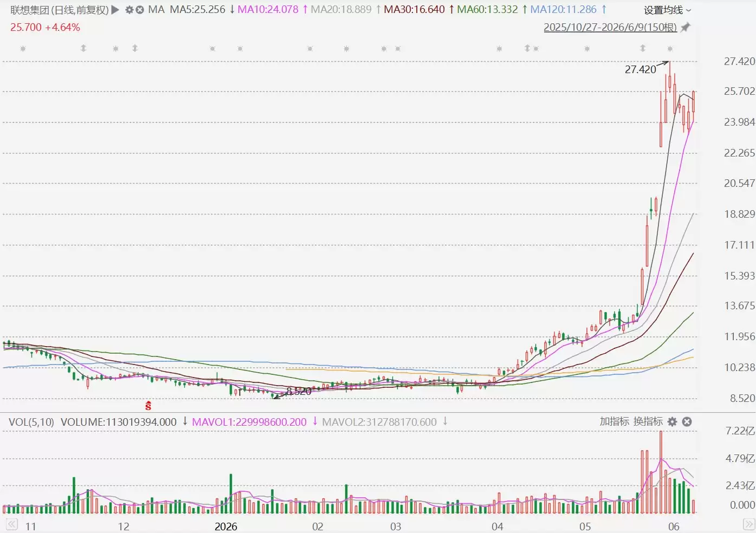Click the red S marker under the chart
756x533 pixels.
pos(148,405)
